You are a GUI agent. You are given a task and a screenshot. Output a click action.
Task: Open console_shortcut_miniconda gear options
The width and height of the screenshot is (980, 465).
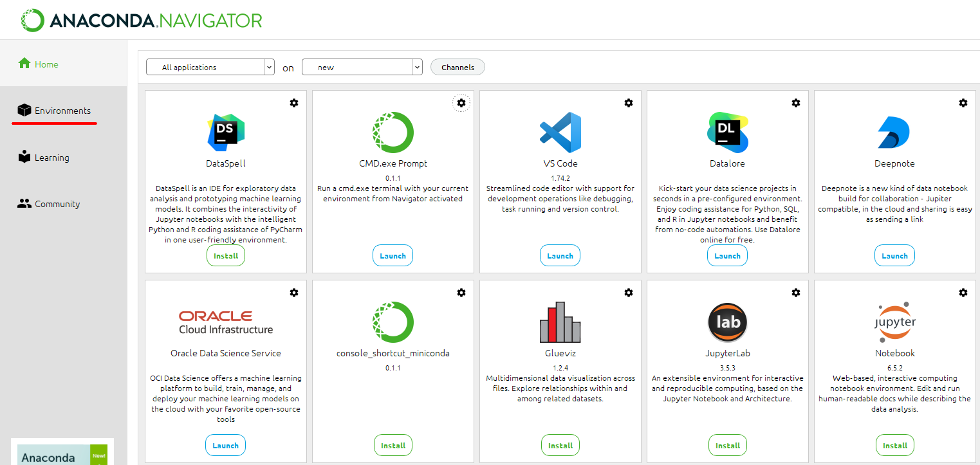pyautogui.click(x=461, y=293)
